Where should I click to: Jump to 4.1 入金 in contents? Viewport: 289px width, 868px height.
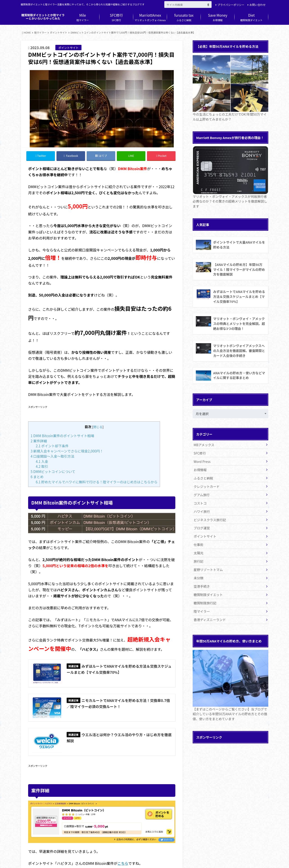coord(42,461)
